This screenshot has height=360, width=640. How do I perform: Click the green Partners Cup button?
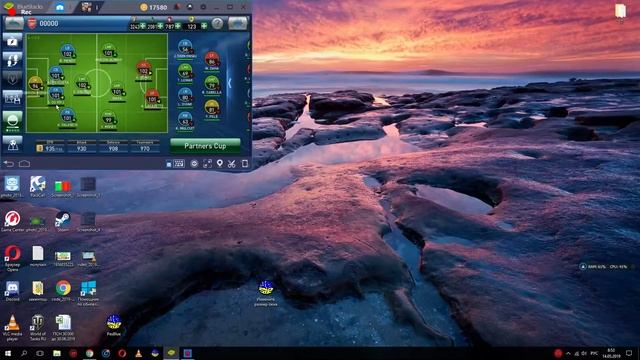click(205, 146)
